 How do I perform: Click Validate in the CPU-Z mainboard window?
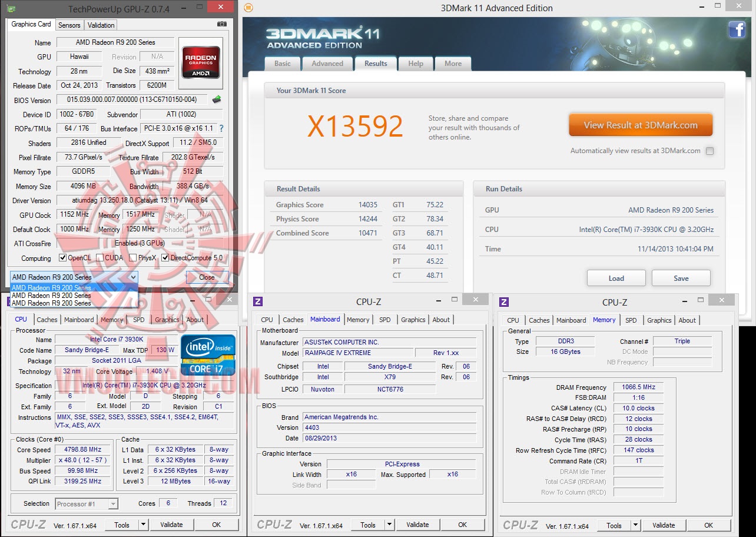417,525
